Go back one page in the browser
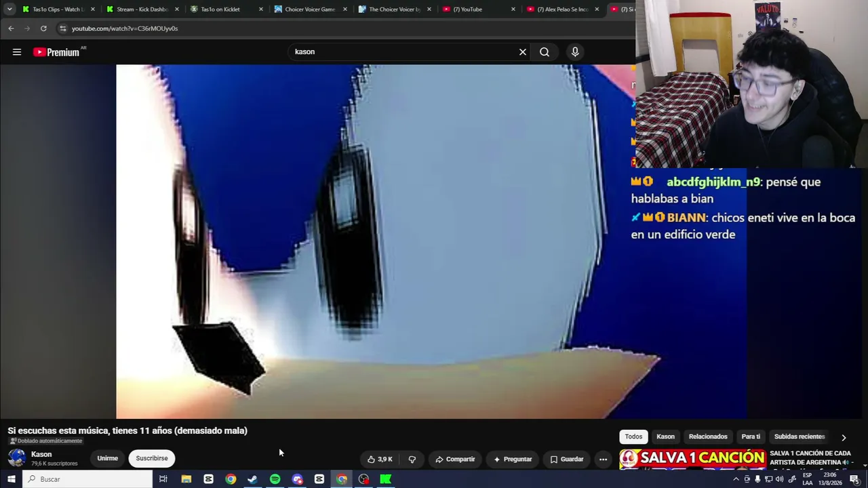Viewport: 868px width, 488px height. click(x=11, y=28)
